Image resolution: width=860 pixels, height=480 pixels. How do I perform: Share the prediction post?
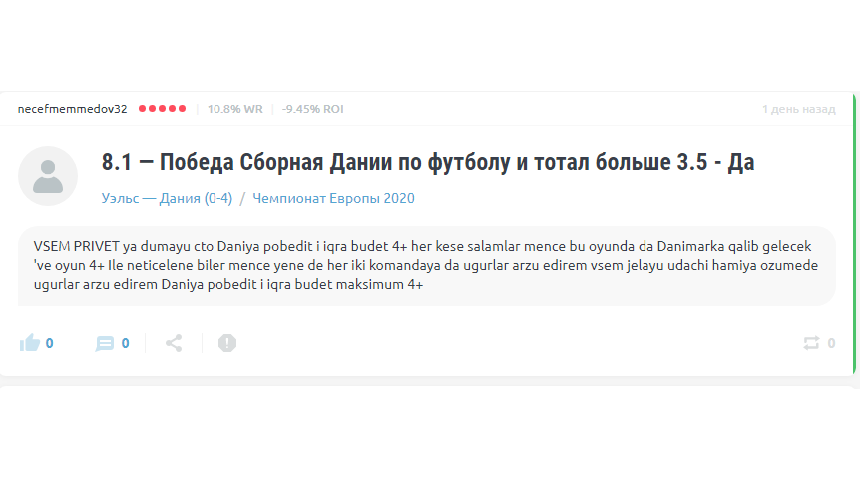coord(174,343)
